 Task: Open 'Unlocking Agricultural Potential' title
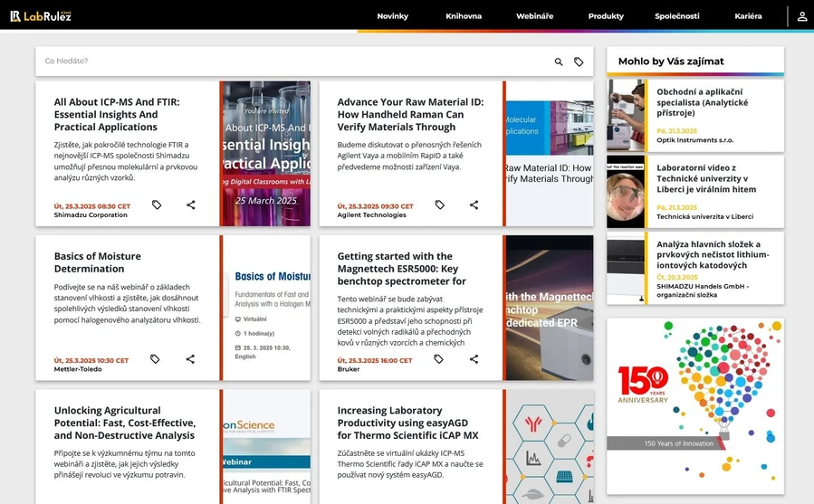tap(125, 423)
